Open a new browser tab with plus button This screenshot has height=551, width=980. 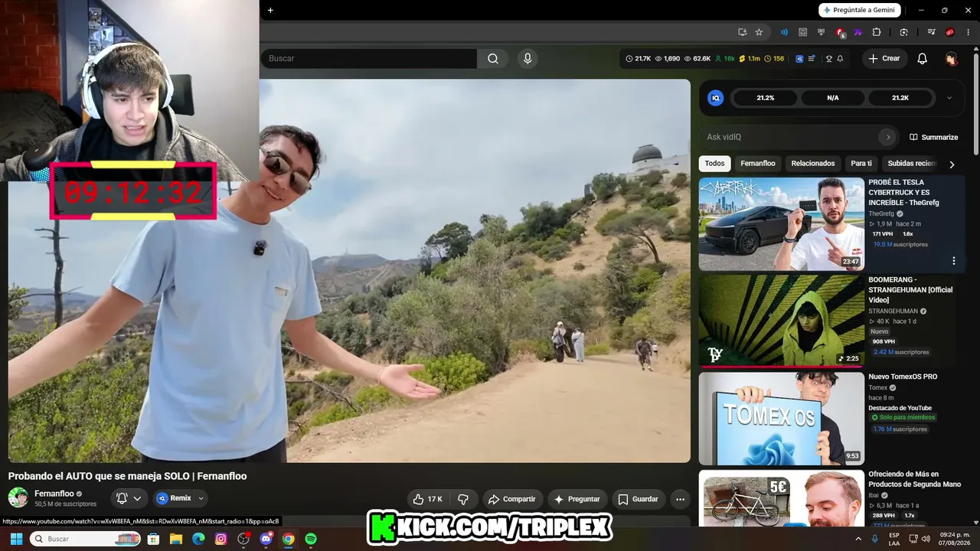(x=270, y=10)
